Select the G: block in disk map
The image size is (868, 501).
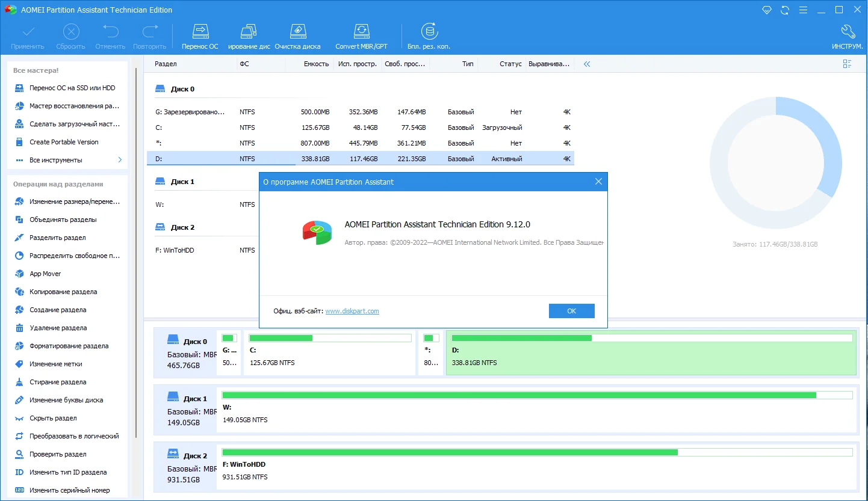click(x=229, y=352)
